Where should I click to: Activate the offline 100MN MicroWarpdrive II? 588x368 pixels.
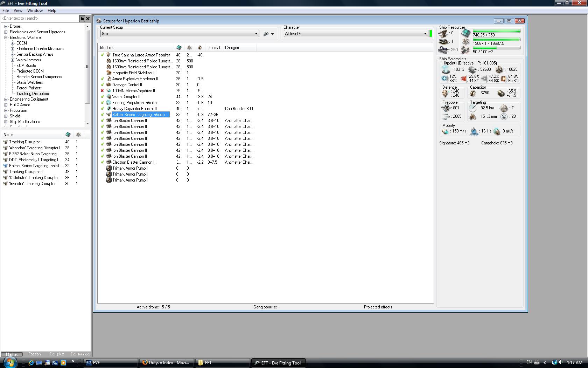point(102,91)
